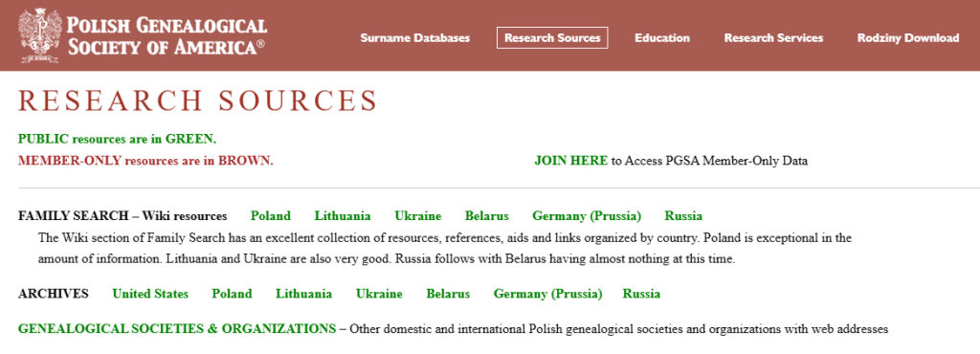Click the Polish eagle logo emblem
Screen dimensions: 980x354
[x=40, y=35]
